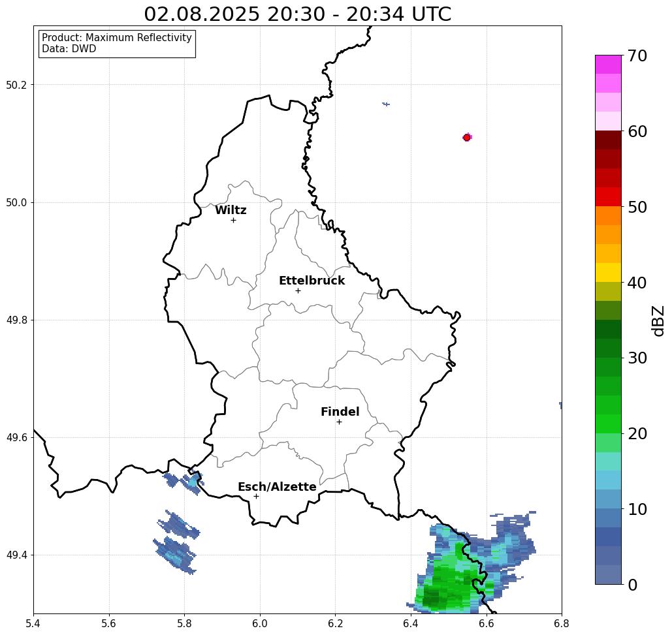
Task: Click the plus marker below Ettelbruck
Action: [298, 290]
